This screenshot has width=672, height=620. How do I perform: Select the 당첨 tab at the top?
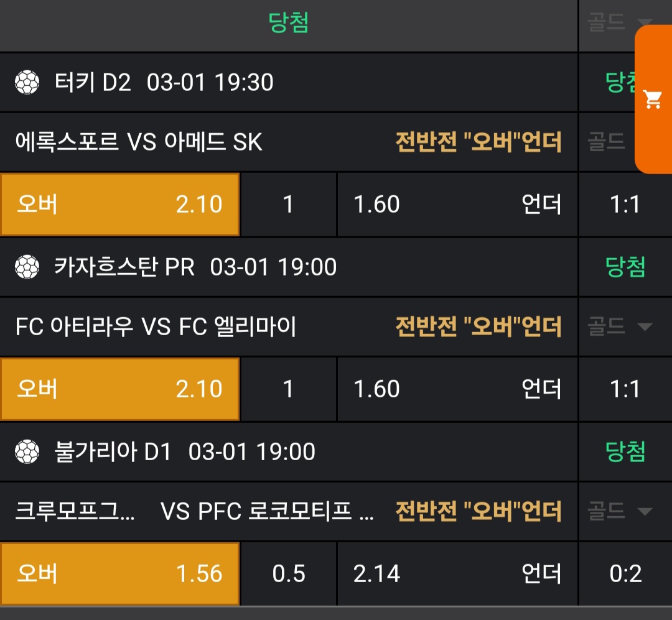pos(289,24)
